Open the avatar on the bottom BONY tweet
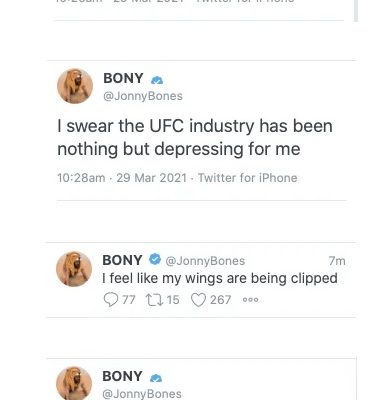The image size is (384, 400). [74, 383]
